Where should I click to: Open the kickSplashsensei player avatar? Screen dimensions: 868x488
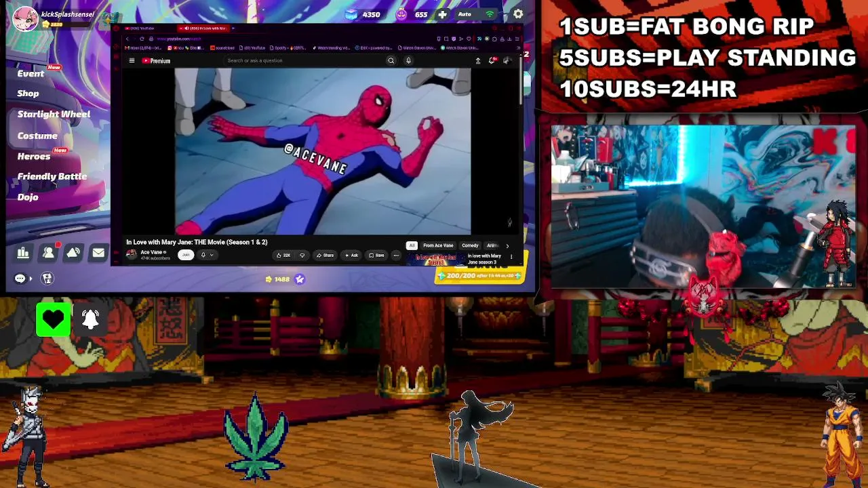tap(25, 18)
